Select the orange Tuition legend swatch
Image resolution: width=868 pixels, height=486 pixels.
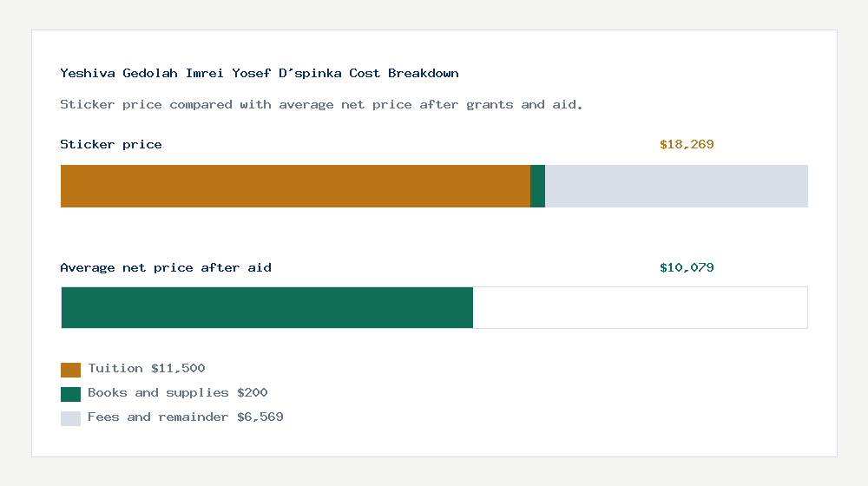click(70, 370)
